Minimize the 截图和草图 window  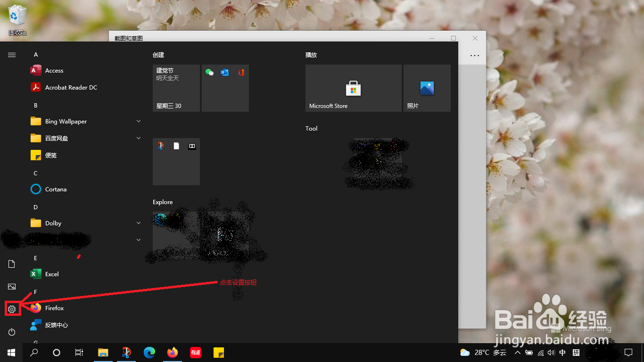pos(432,38)
